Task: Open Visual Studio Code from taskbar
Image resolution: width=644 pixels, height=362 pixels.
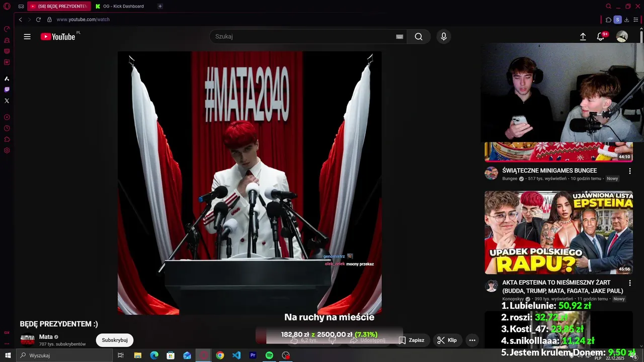Action: 236,355
